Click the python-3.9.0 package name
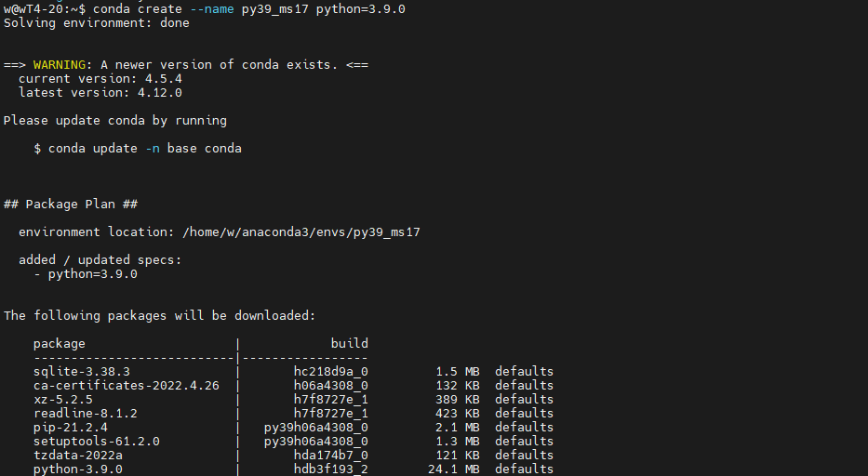 coord(78,469)
